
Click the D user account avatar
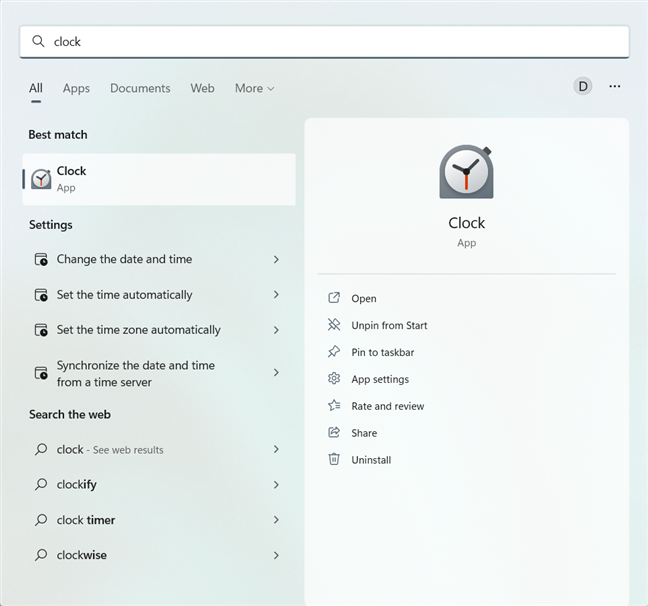[x=582, y=87]
